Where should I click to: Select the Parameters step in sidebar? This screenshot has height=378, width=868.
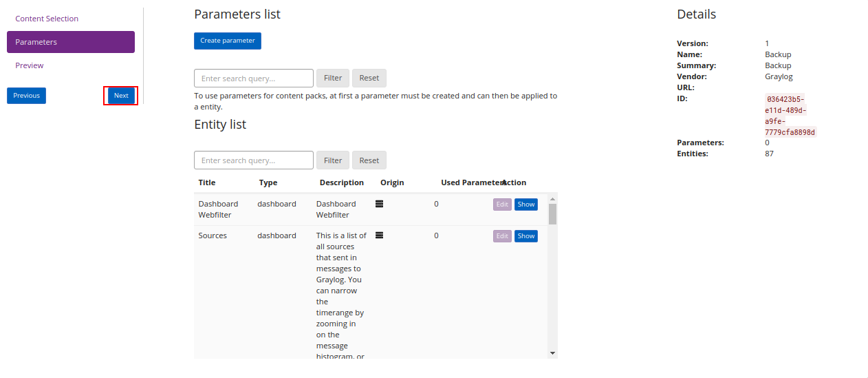coord(71,42)
